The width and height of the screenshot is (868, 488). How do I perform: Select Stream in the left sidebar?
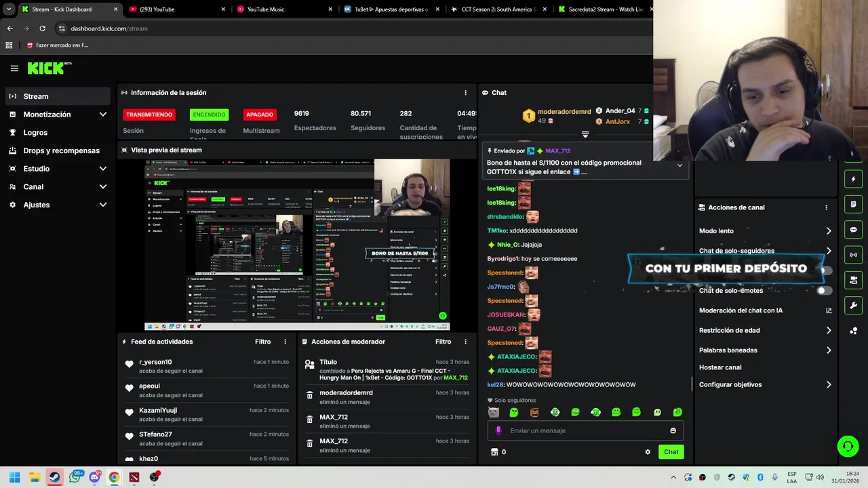click(58, 96)
